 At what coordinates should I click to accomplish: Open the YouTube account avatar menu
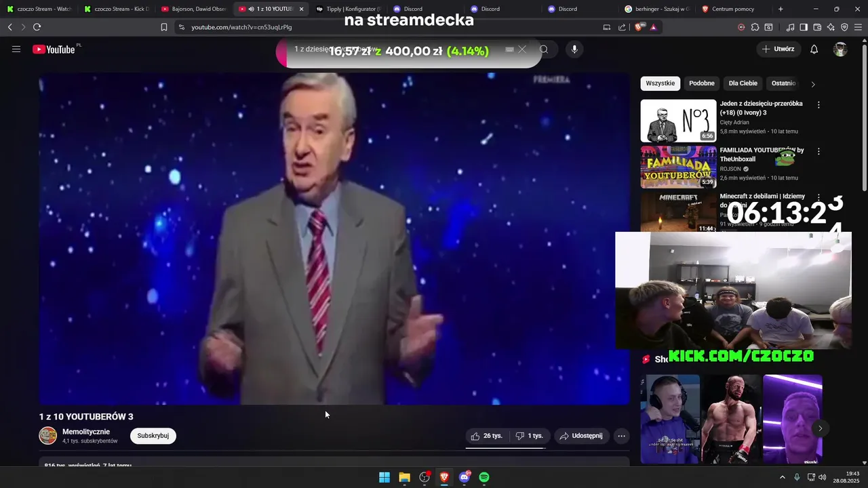[x=840, y=49]
